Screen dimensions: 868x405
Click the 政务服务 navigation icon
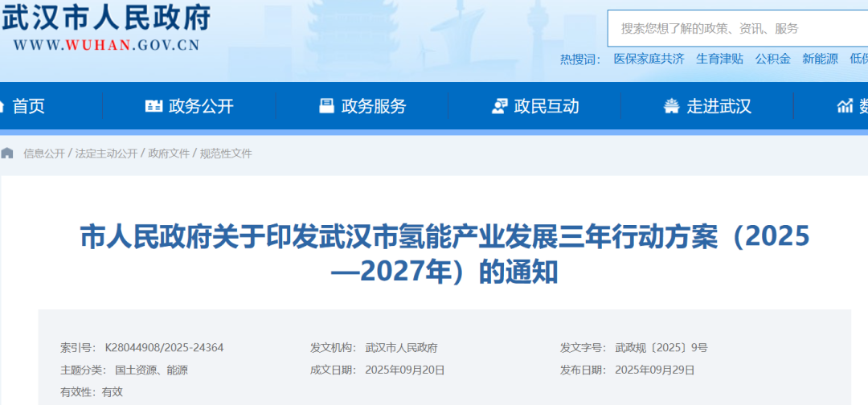coord(326,106)
